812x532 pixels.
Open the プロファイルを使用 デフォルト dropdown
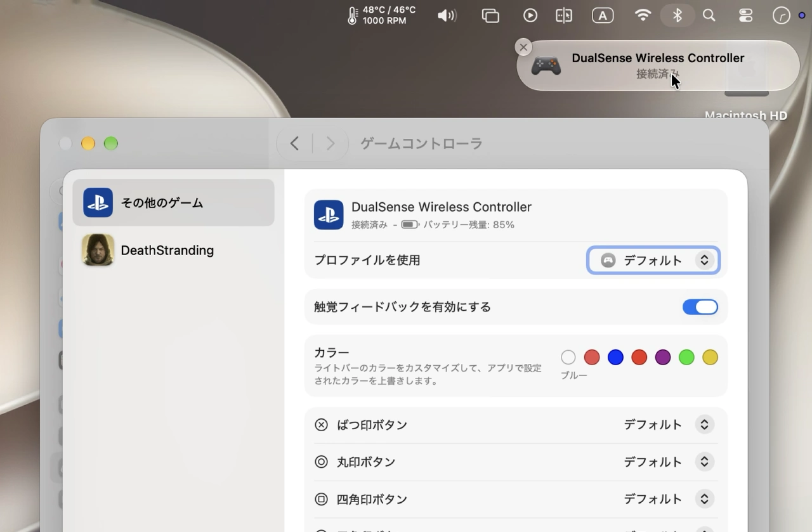tap(653, 260)
